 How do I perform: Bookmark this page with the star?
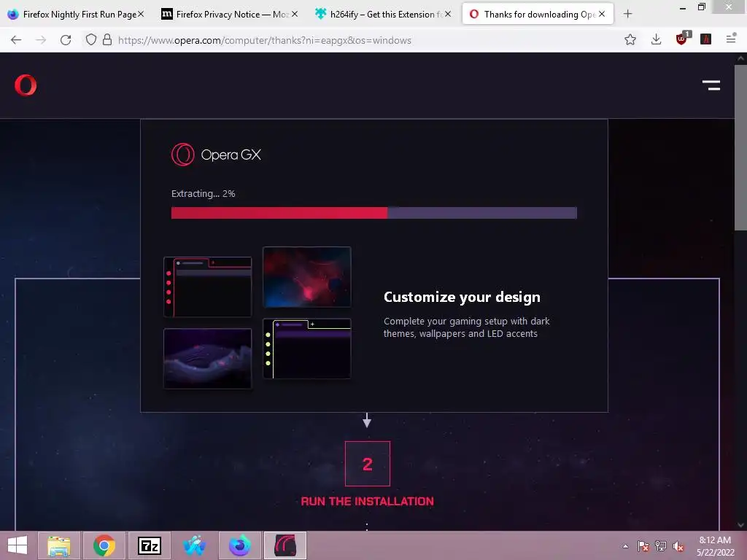[x=630, y=40]
